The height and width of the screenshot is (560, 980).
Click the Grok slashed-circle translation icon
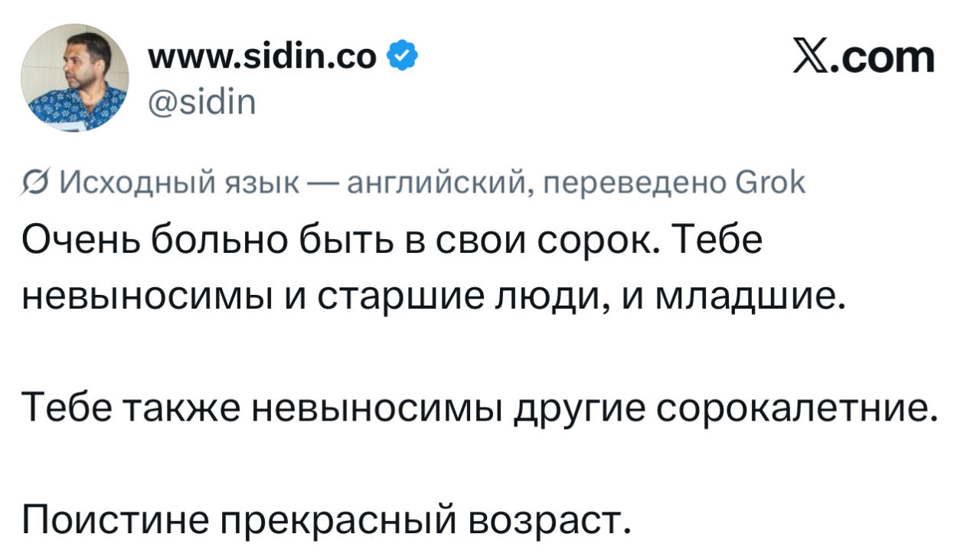tap(34, 184)
